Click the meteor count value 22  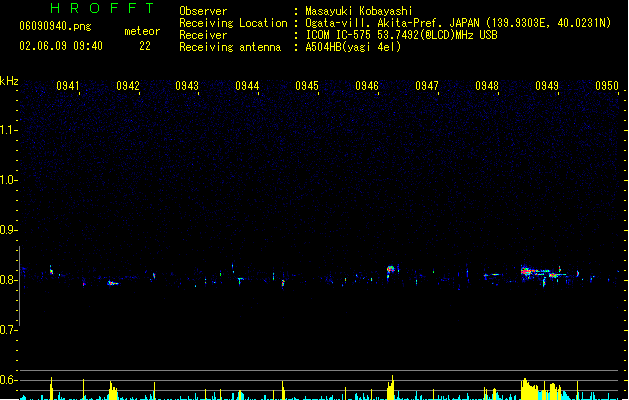[145, 46]
